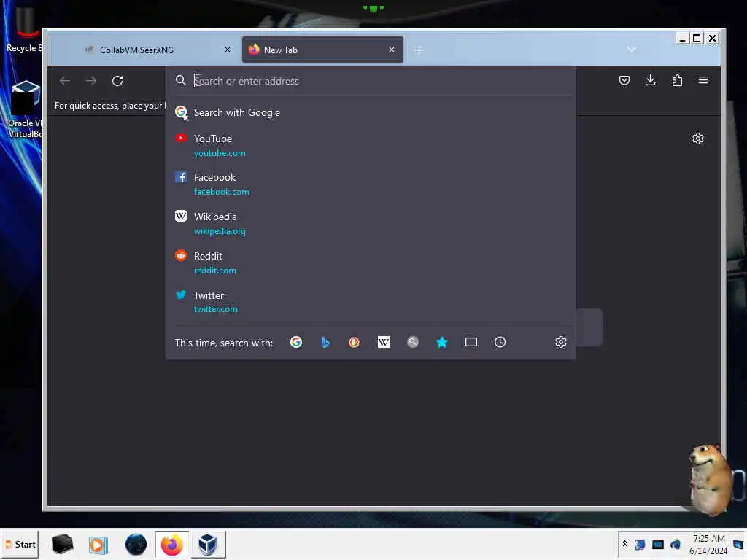This screenshot has height=560, width=747.
Task: Open the black folder taskbar icon
Action: [x=63, y=544]
